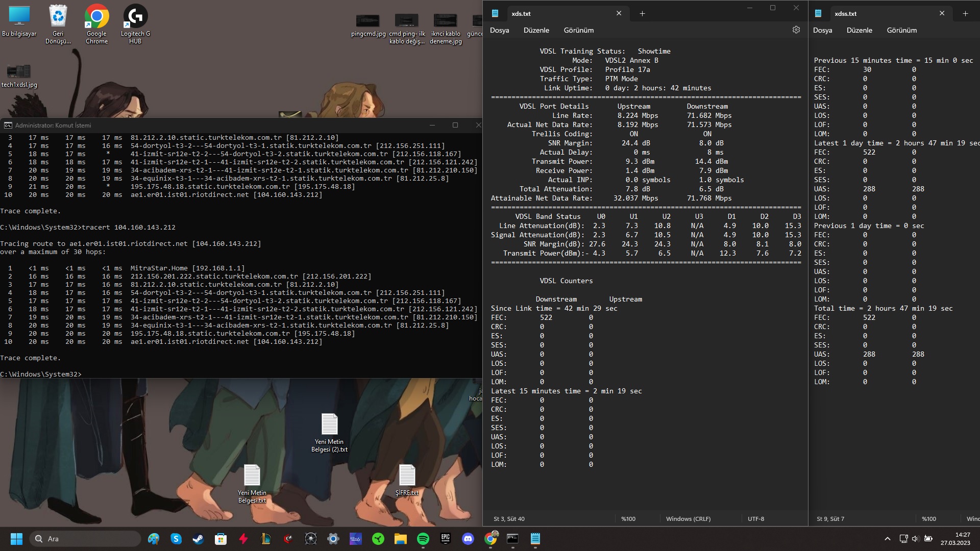980x551 pixels.
Task: Expand hidden system tray icons chevron
Action: [x=887, y=539]
